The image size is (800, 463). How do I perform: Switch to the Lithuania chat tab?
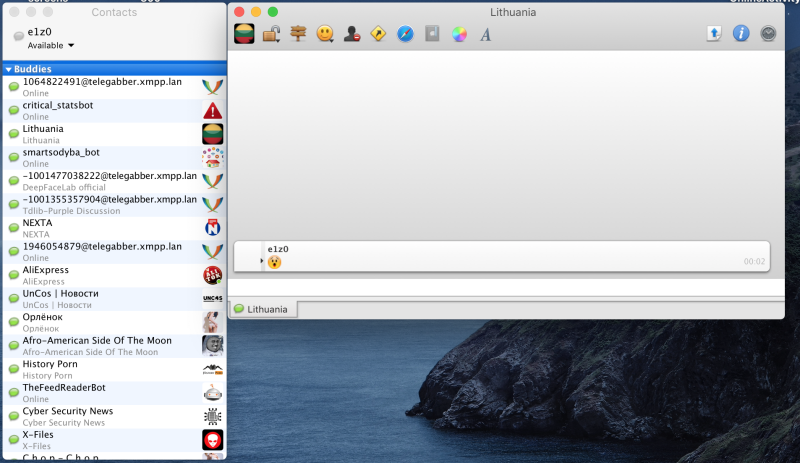coord(263,309)
